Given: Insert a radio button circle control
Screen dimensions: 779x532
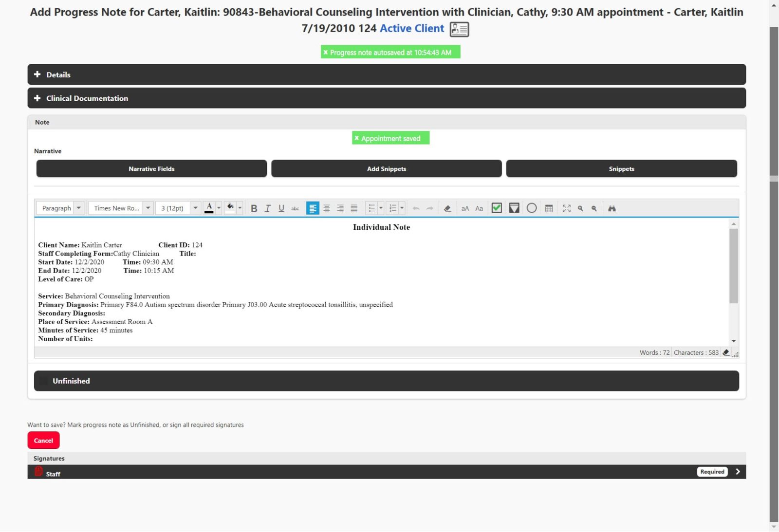Looking at the screenshot, I should (532, 208).
